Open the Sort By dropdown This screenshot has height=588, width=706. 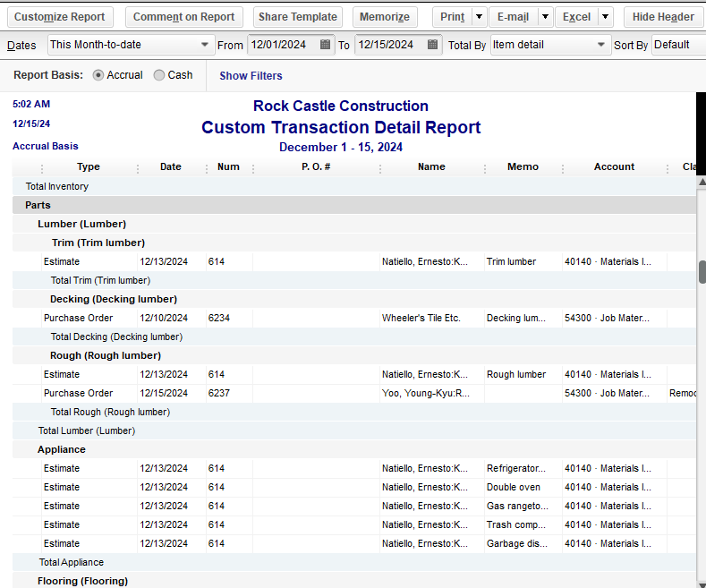[x=677, y=45]
